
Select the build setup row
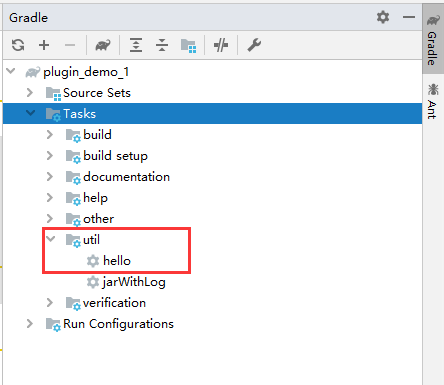coord(212,156)
